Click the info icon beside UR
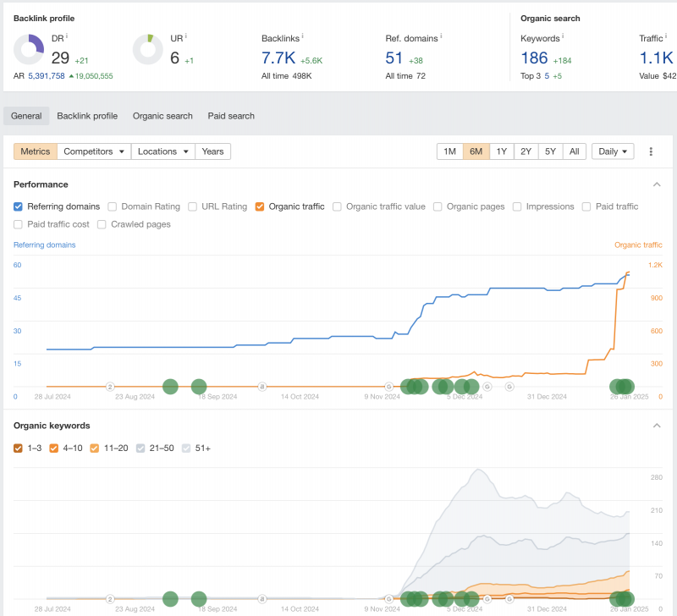This screenshot has height=616, width=677. pyautogui.click(x=185, y=36)
